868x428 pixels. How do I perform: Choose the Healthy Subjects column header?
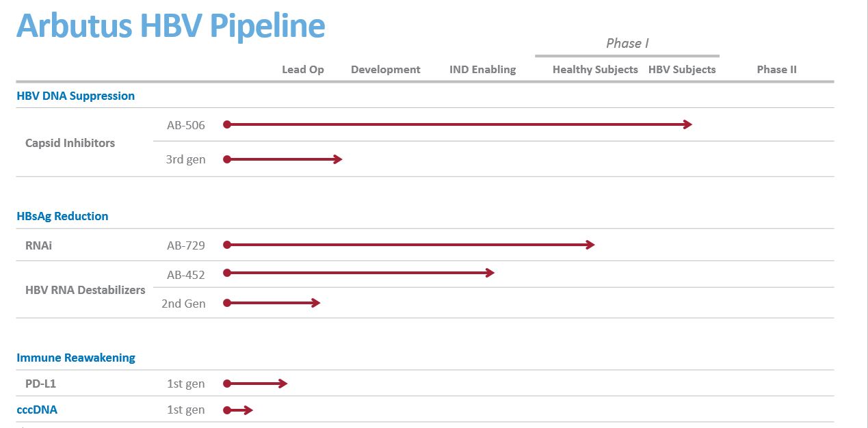(595, 70)
